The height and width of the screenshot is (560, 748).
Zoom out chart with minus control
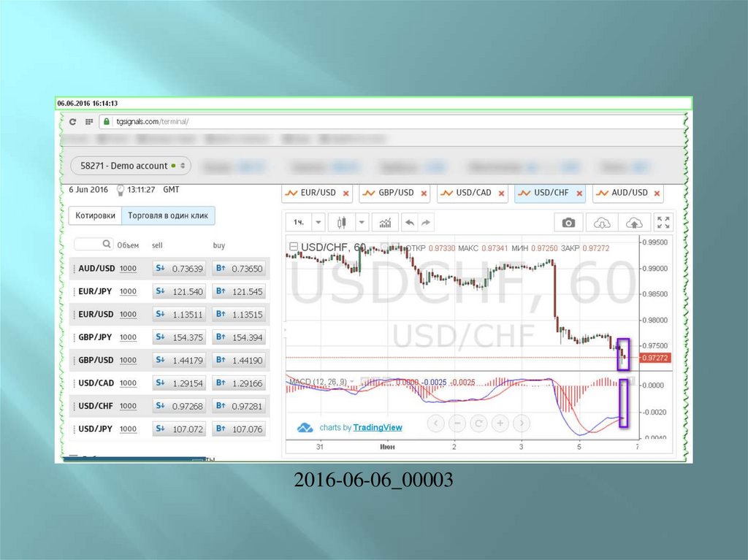tap(457, 423)
